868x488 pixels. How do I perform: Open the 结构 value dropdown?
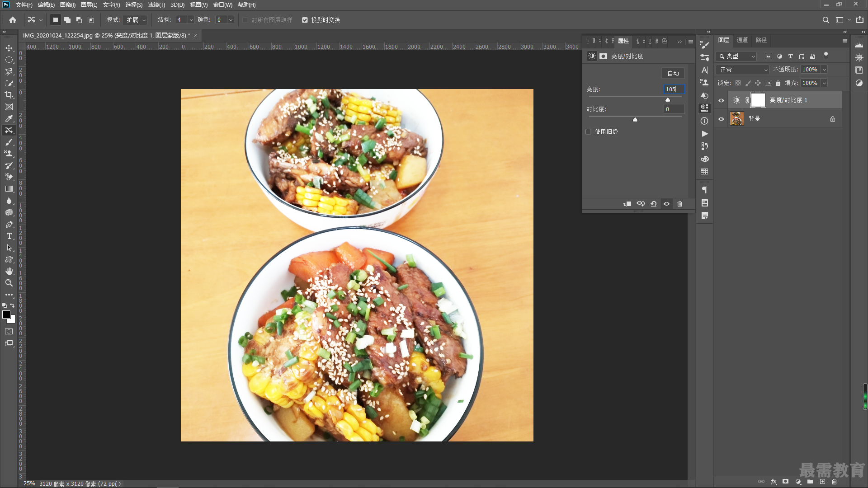point(191,20)
